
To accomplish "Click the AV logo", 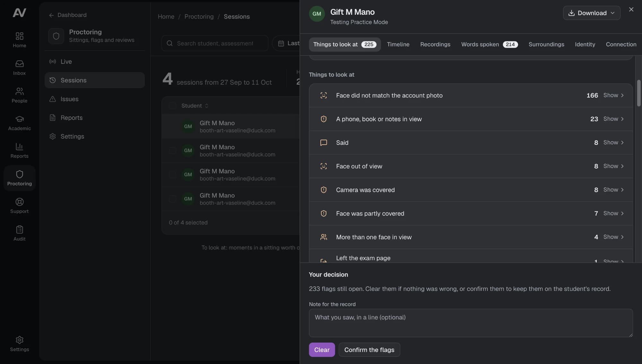I will (19, 13).
